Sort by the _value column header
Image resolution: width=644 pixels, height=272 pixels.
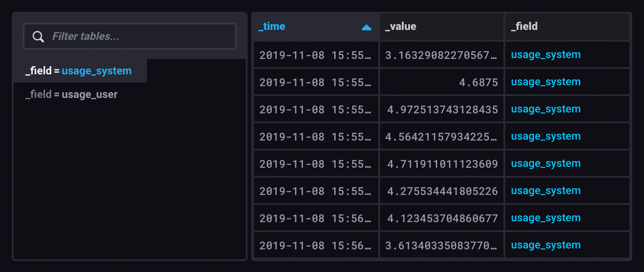(401, 27)
